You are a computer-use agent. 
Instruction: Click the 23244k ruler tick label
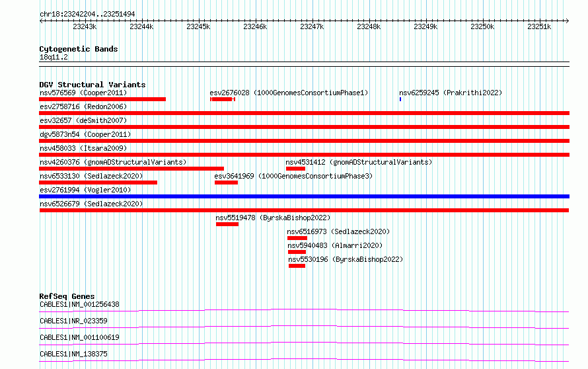[141, 26]
